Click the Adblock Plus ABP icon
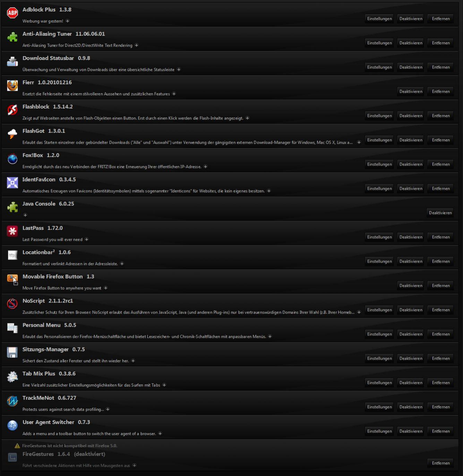Screen dimensions: 463x476 12,13
